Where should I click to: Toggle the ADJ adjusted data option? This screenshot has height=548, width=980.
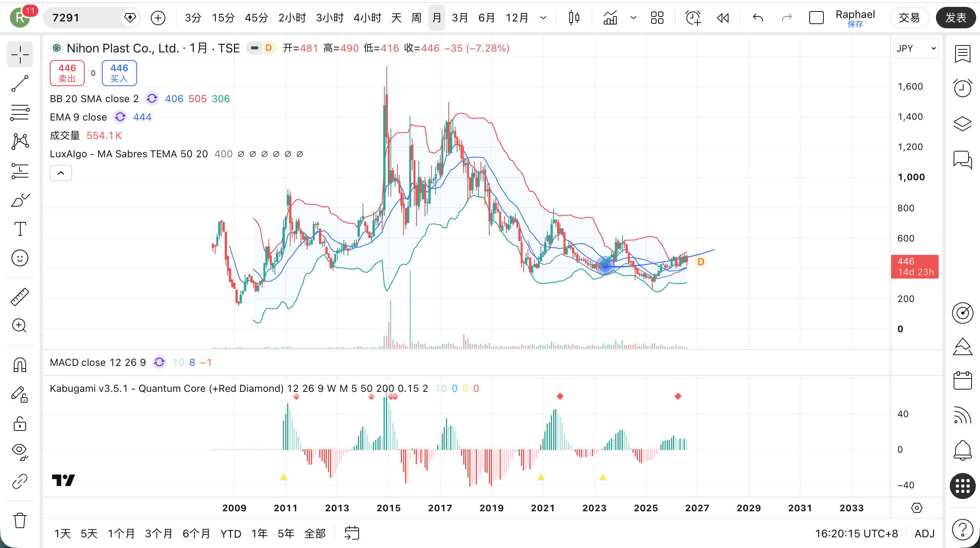point(924,533)
